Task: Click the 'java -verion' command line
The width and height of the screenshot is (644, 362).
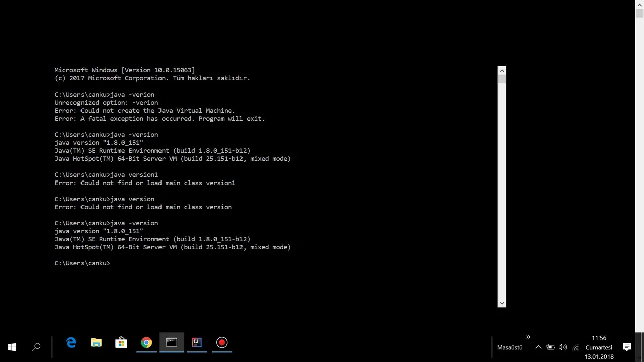Action: [105, 95]
